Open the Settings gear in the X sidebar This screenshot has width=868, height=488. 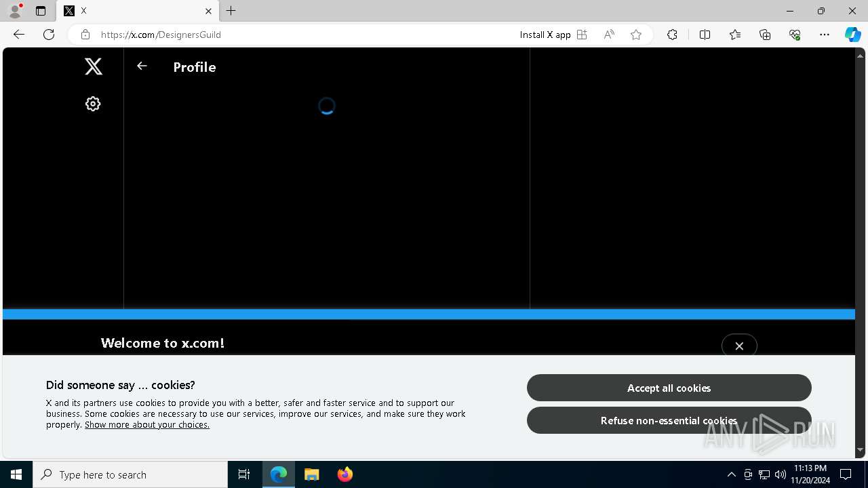[93, 104]
